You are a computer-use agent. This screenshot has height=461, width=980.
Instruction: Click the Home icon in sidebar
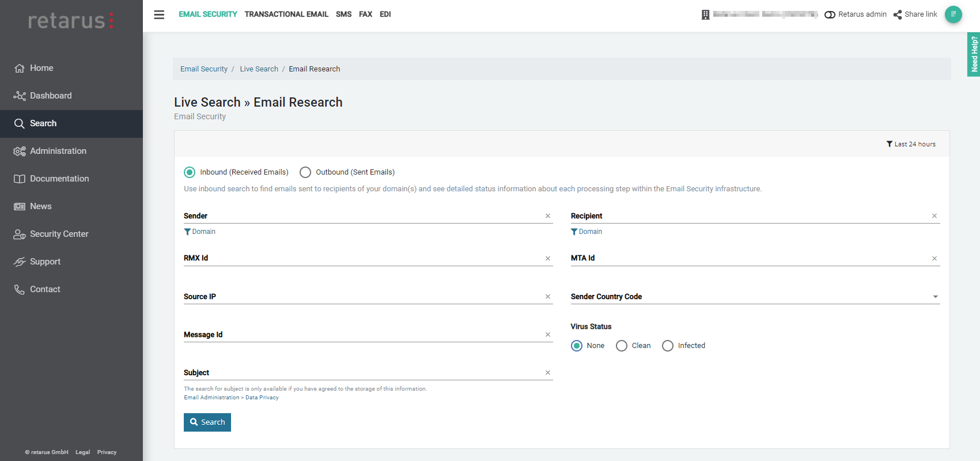tap(20, 68)
